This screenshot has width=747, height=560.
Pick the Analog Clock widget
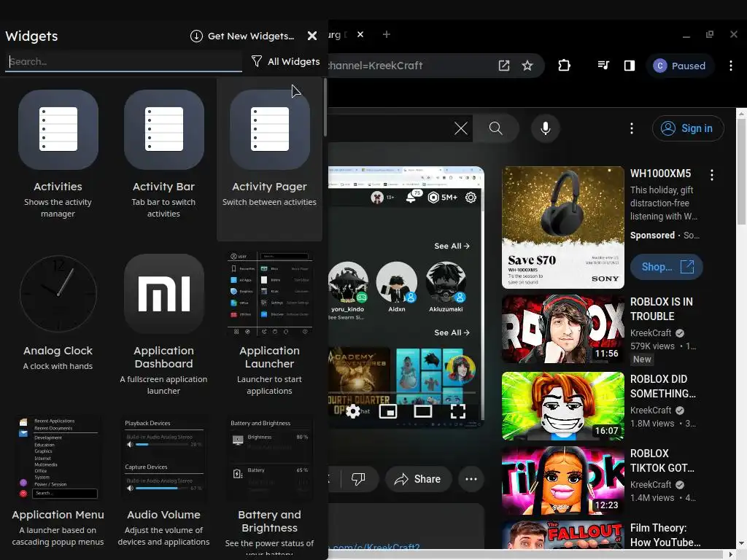pos(58,293)
